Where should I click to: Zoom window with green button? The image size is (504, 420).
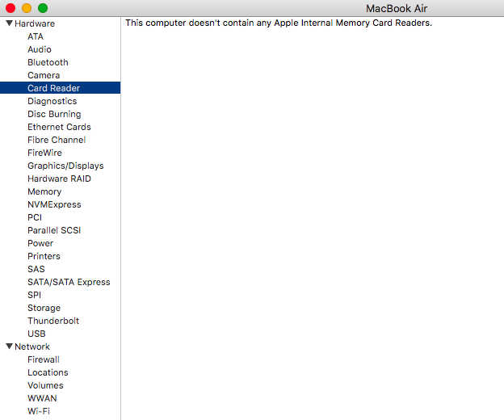point(43,8)
